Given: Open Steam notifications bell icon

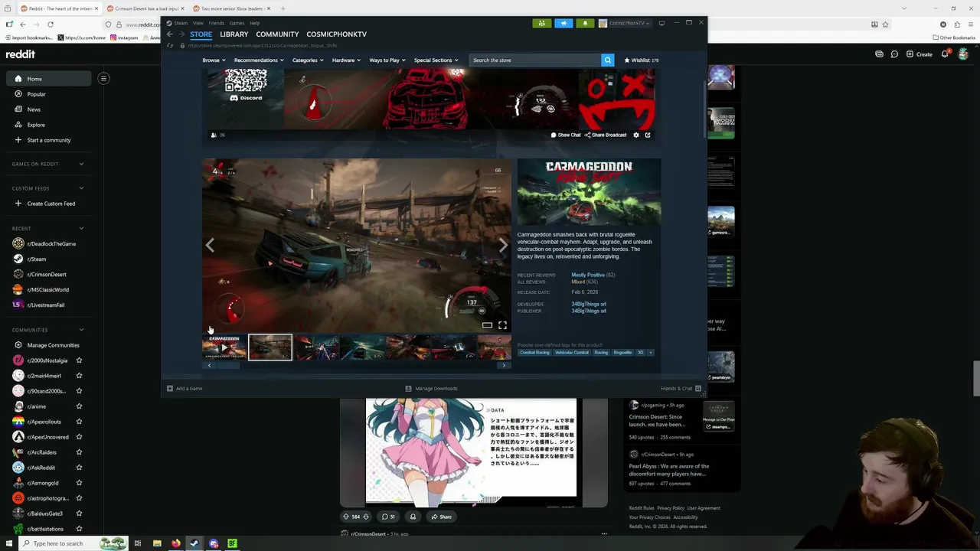Looking at the screenshot, I should (x=585, y=23).
